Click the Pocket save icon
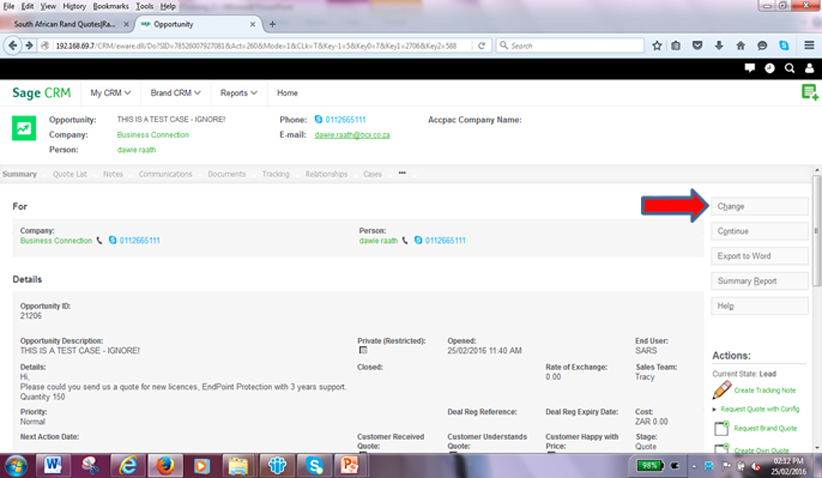 pos(697,46)
